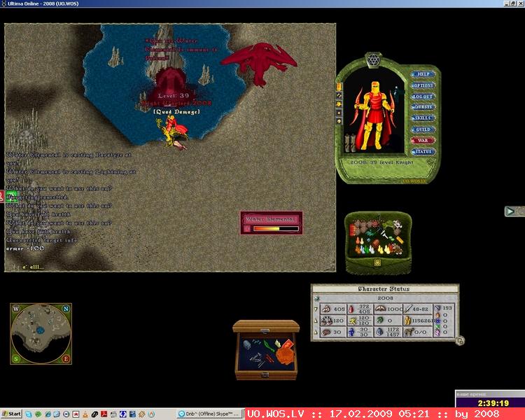Open the SKILLS list from the paperdoll
Screen dimensions: 525x420
[423, 118]
